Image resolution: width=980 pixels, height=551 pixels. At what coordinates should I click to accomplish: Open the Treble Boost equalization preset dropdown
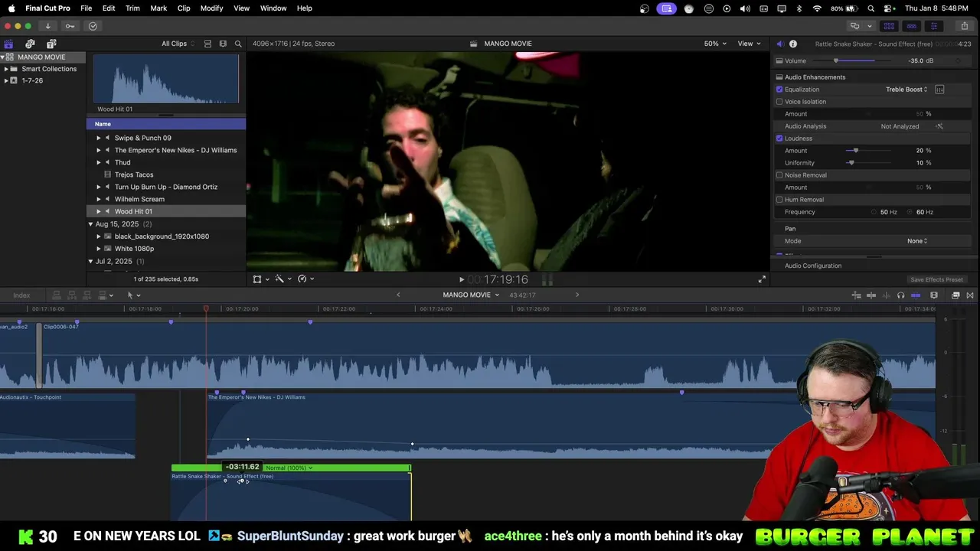point(906,90)
